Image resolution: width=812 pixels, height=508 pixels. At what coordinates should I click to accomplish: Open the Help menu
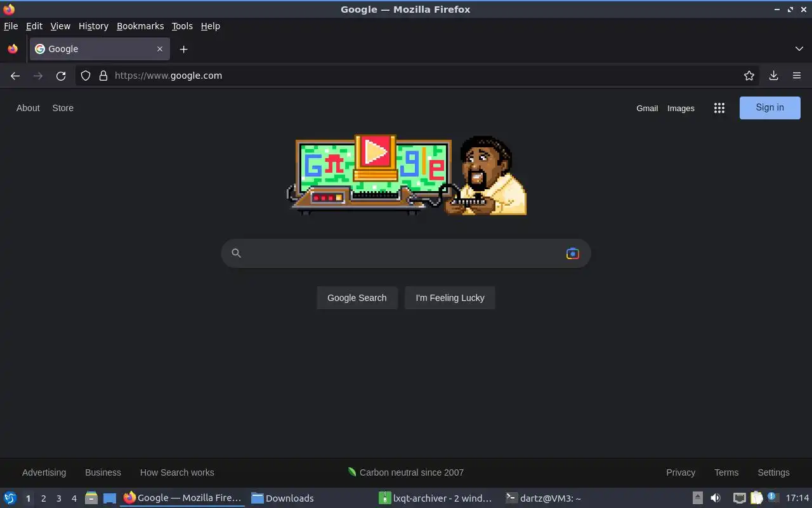(211, 26)
